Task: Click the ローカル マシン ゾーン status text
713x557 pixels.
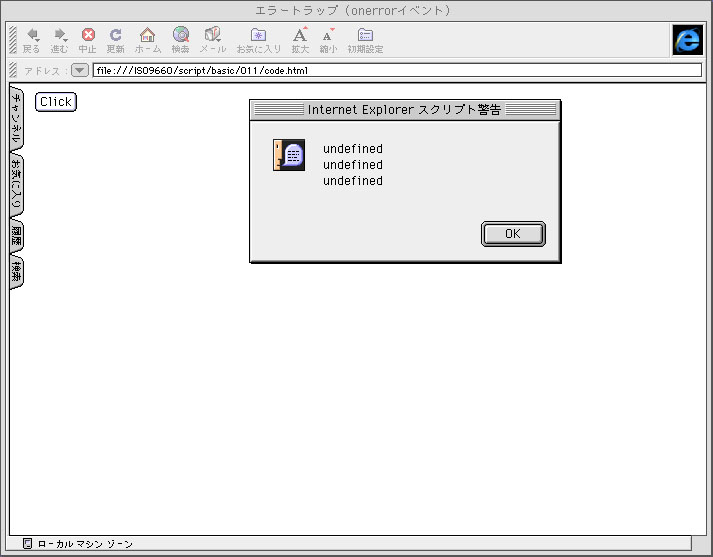Action: pyautogui.click(x=85, y=544)
